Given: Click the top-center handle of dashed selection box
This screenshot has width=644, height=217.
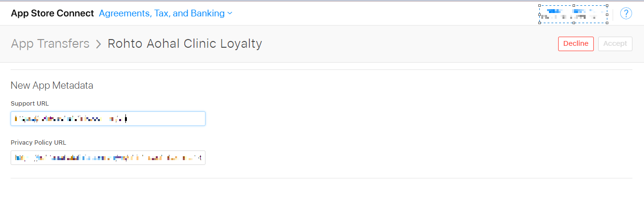Looking at the screenshot, I should 574,6.
